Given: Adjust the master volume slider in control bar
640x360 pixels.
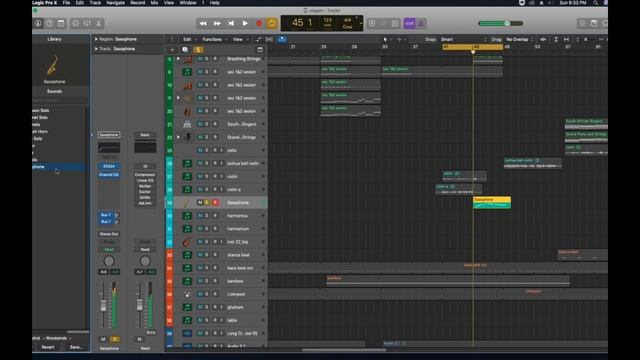Looking at the screenshot, I should [501, 24].
